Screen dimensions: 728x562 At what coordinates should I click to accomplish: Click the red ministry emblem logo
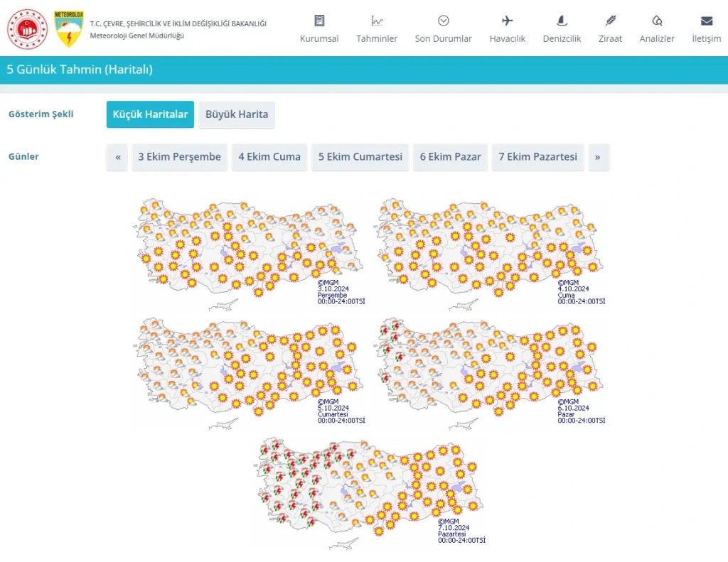(x=28, y=29)
